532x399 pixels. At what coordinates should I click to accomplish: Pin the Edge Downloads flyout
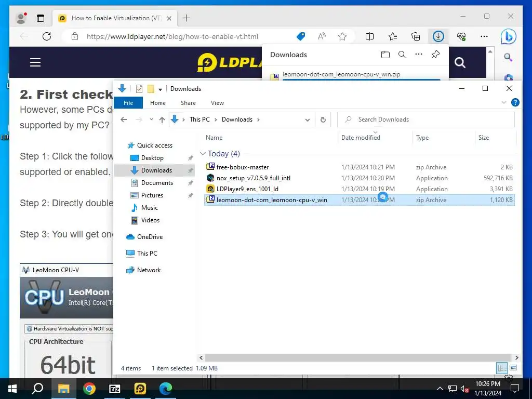[436, 54]
